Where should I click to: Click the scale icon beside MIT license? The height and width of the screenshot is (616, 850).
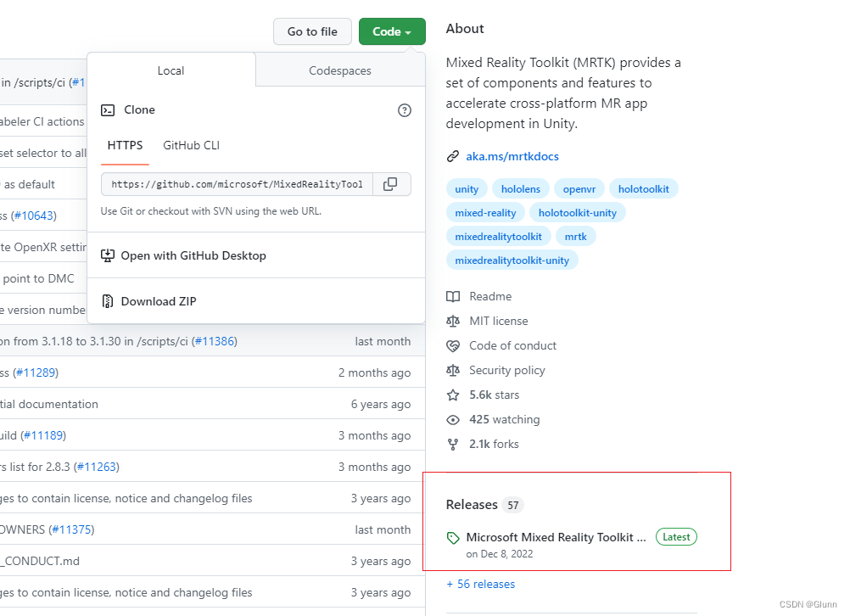(453, 321)
